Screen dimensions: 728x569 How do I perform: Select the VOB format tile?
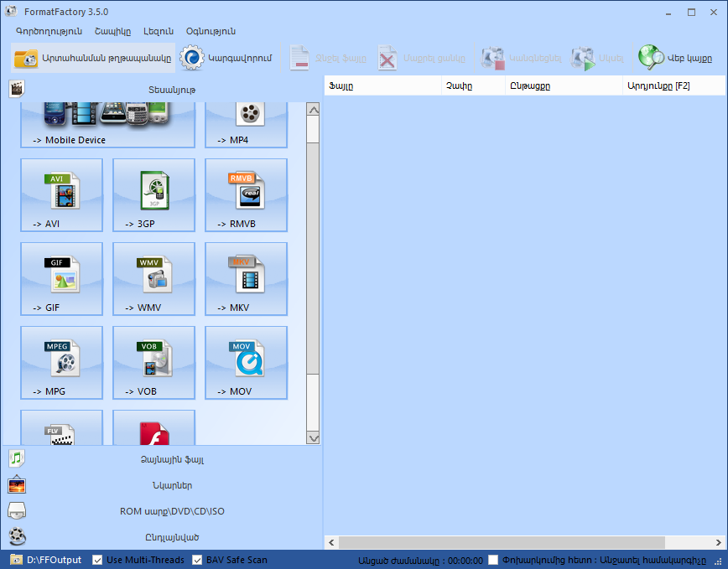[153, 363]
